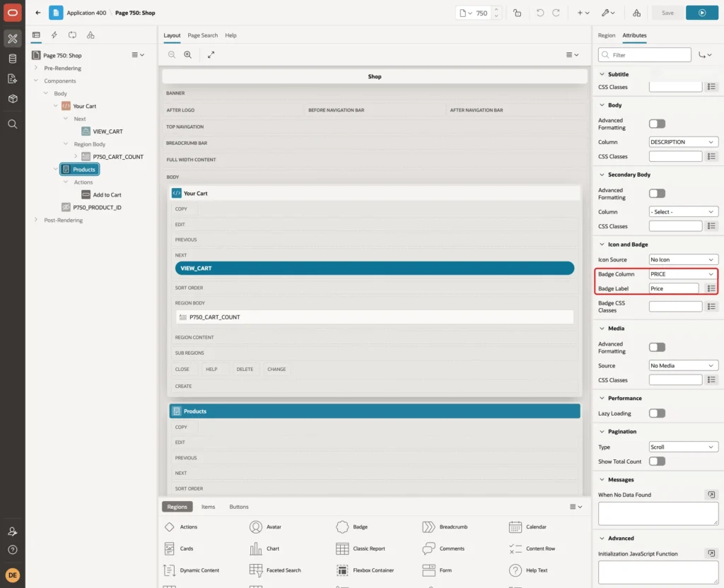Open Media Source dropdown
The image size is (724, 588).
[x=683, y=365]
